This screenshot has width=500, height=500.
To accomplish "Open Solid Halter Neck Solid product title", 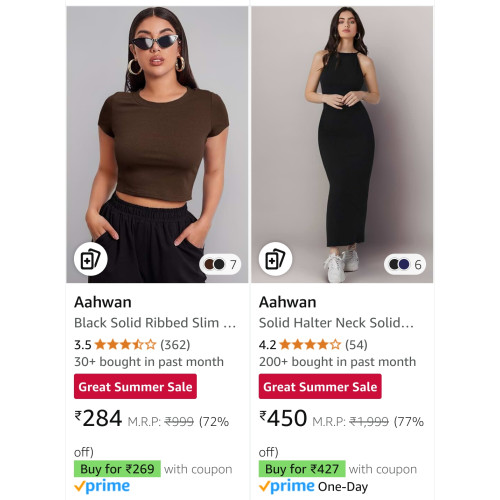I will (x=336, y=323).
